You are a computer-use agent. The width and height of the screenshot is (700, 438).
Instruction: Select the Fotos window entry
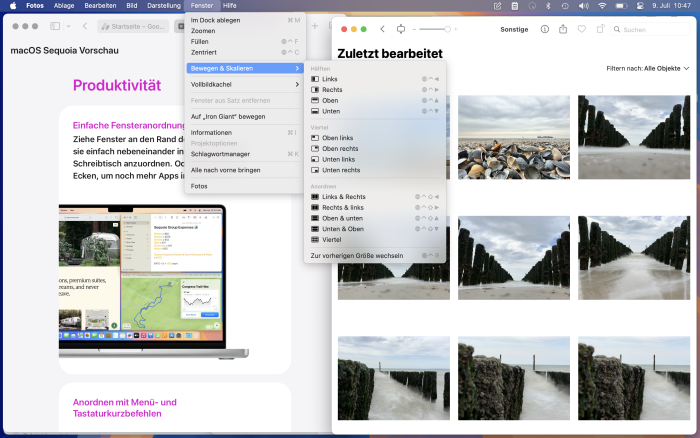point(245,186)
